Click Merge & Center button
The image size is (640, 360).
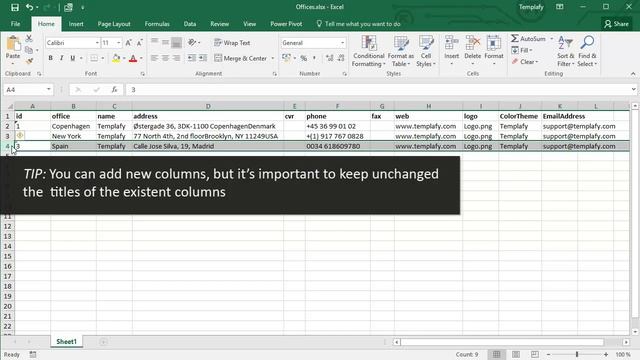pos(241,58)
